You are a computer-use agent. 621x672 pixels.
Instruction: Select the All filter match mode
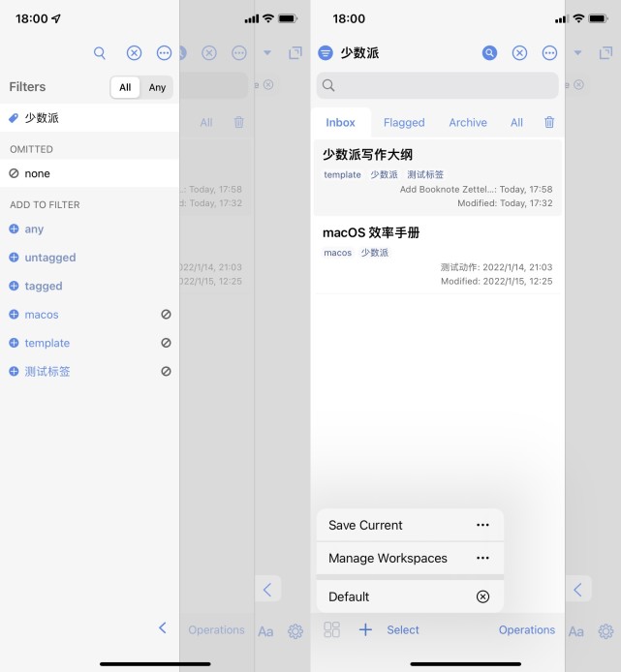click(125, 87)
